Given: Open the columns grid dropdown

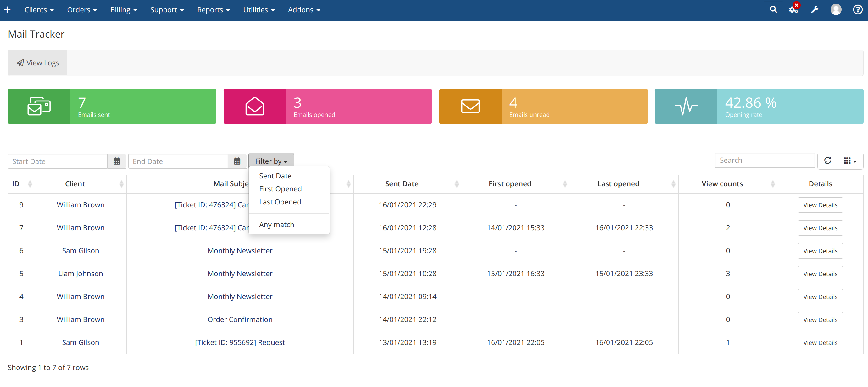Looking at the screenshot, I should 850,161.
